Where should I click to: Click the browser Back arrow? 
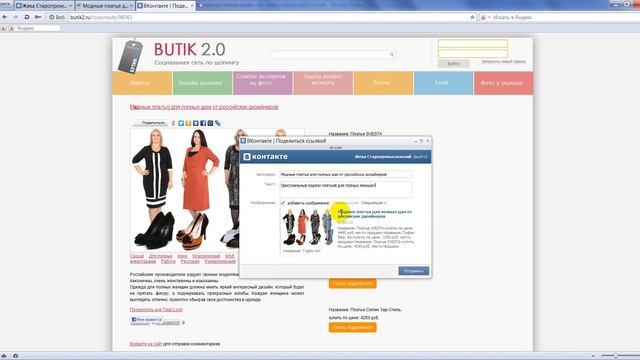click(4, 17)
